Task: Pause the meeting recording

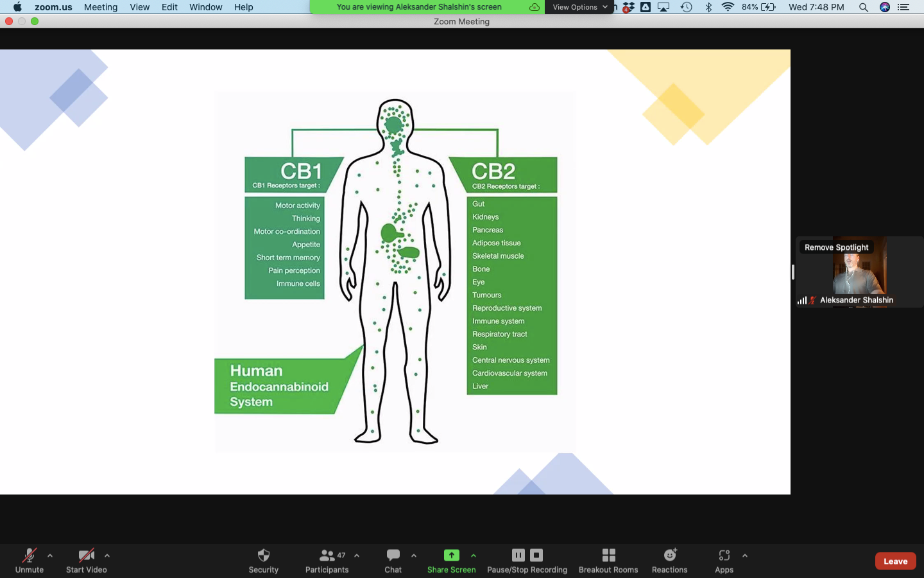Action: coord(518,555)
